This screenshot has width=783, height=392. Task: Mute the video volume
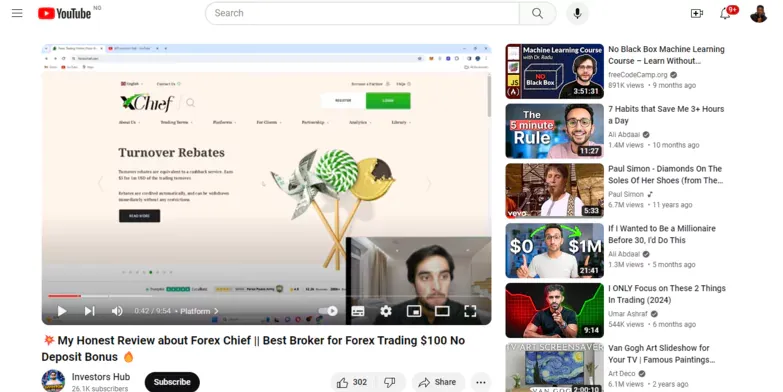click(x=117, y=311)
